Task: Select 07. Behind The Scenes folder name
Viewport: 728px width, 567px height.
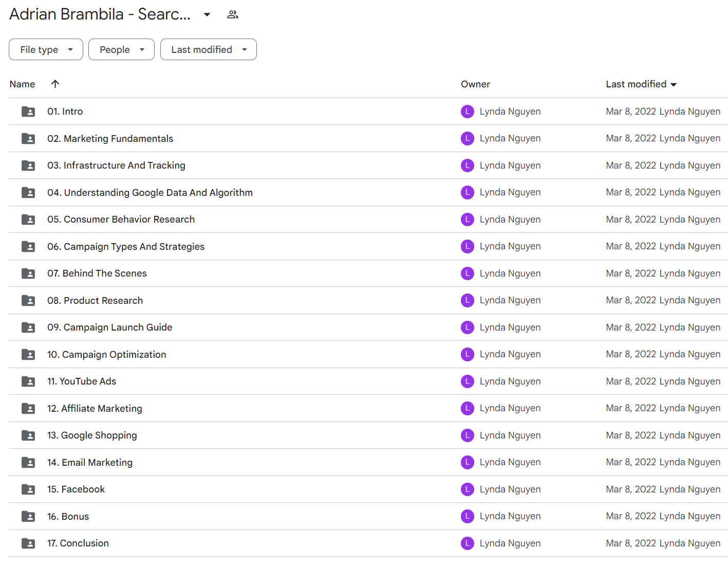Action: [x=97, y=273]
